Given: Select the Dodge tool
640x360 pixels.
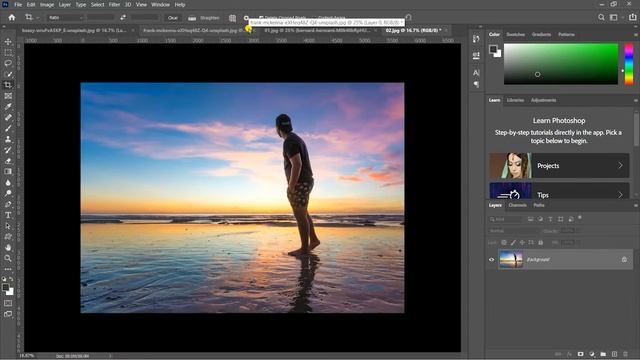Looking at the screenshot, I should coord(8,193).
